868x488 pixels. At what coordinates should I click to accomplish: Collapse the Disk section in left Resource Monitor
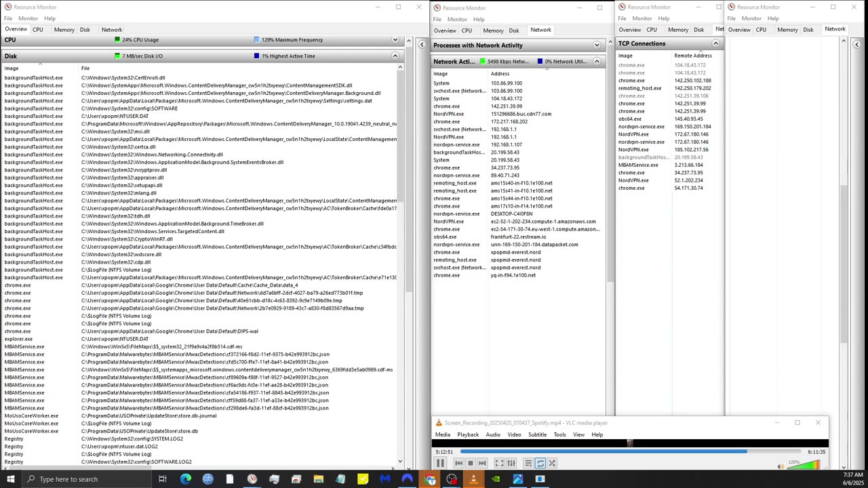click(395, 56)
